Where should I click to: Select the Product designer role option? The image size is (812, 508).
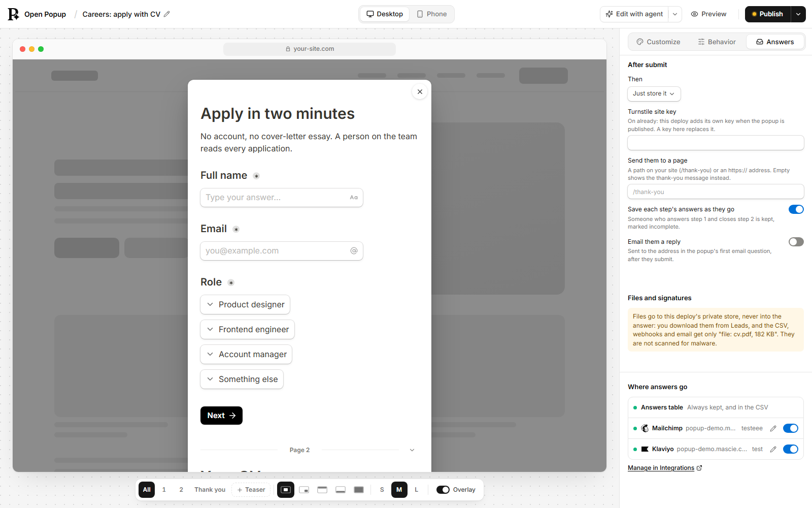245,305
